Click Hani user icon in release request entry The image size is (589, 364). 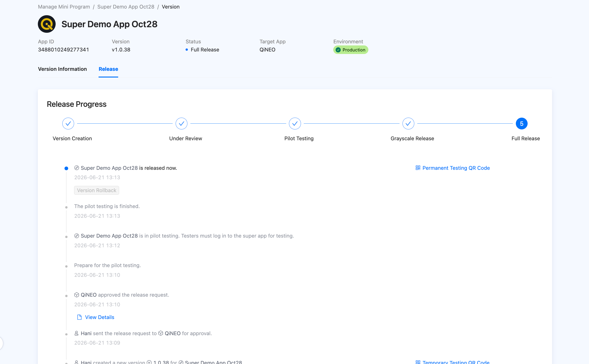click(x=77, y=333)
